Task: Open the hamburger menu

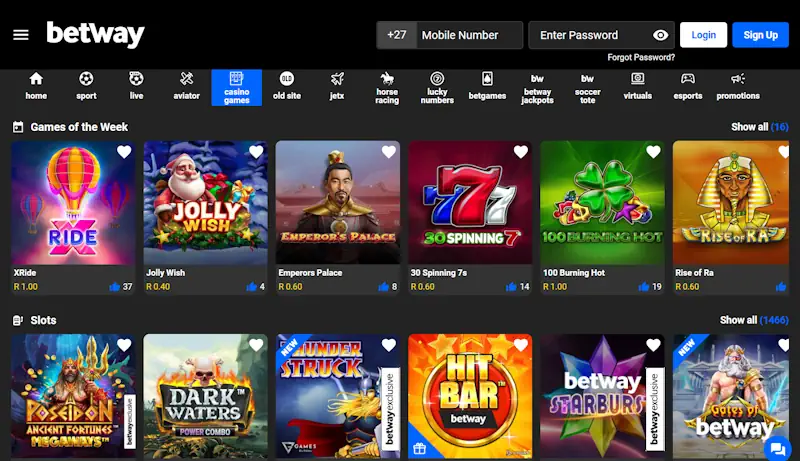Action: click(x=21, y=35)
